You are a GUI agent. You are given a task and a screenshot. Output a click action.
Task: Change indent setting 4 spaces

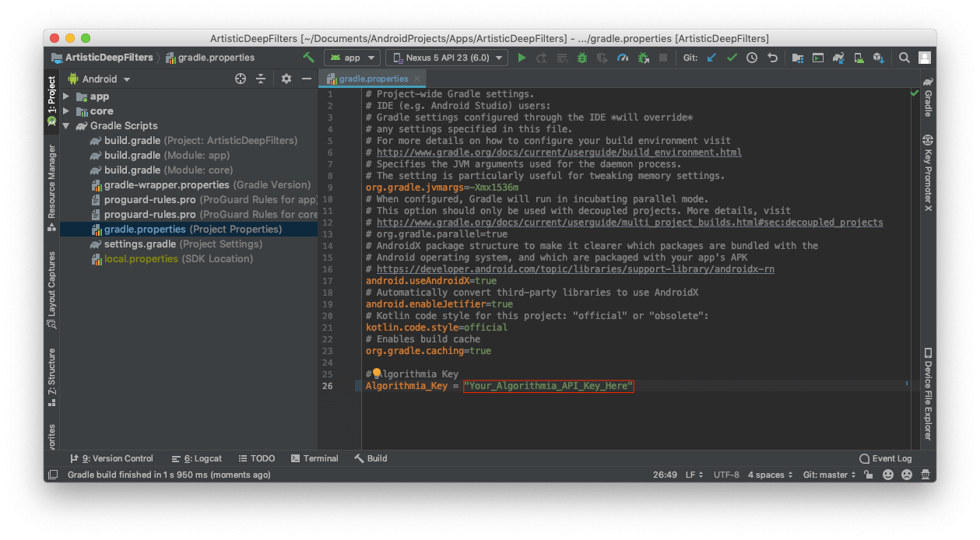(x=771, y=475)
